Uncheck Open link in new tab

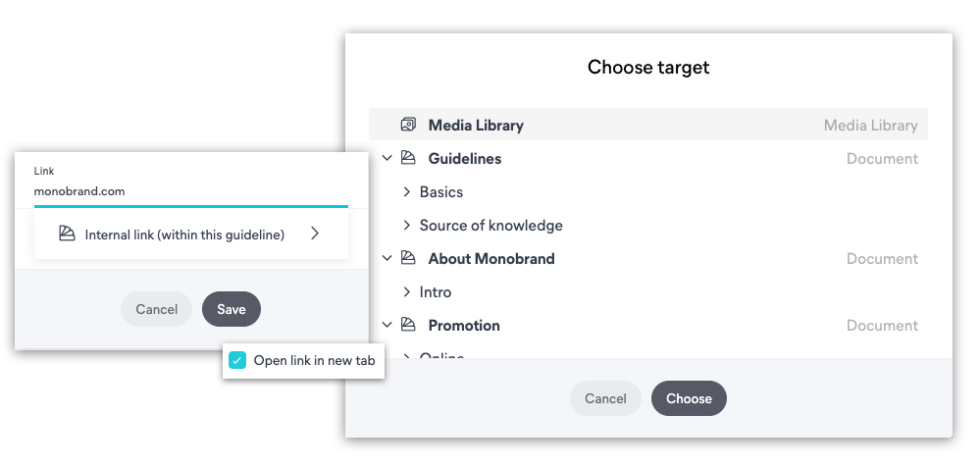coord(237,360)
